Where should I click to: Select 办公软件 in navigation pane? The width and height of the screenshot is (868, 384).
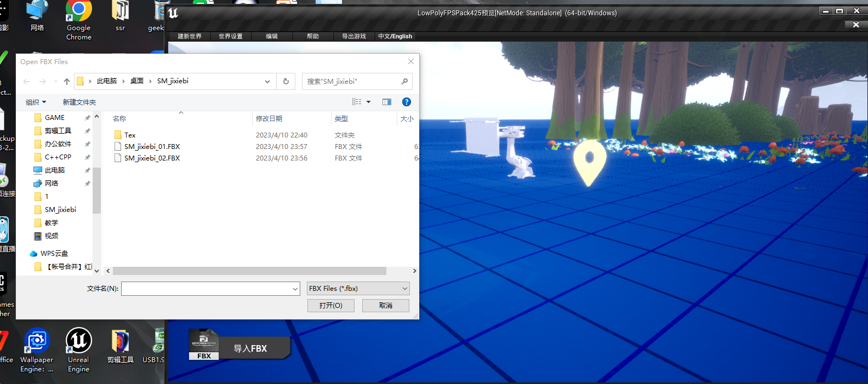(x=58, y=144)
